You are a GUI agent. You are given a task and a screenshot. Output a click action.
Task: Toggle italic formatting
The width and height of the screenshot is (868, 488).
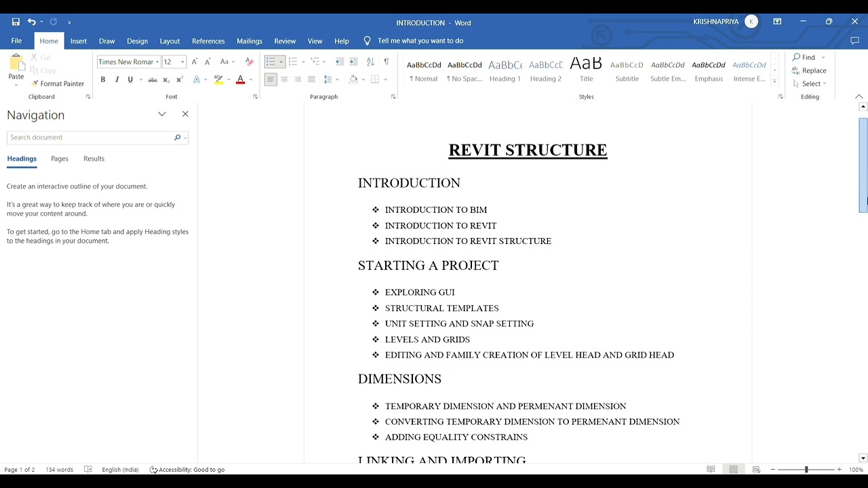point(117,79)
